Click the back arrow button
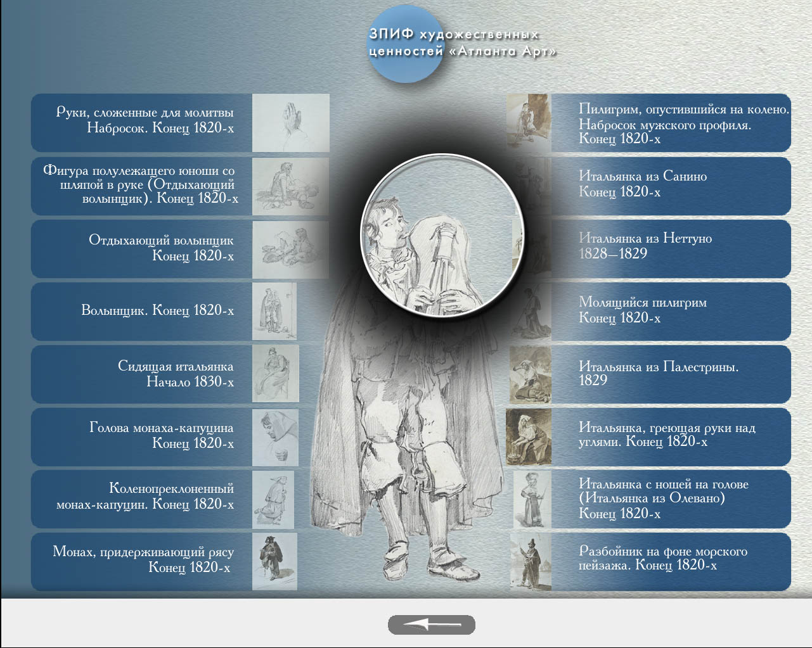Screen dimensions: 812x648 point(431,625)
